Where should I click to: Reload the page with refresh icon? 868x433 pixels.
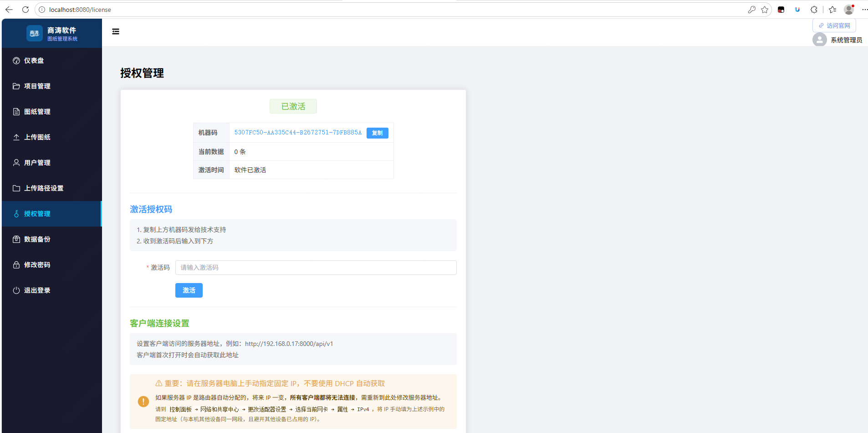pyautogui.click(x=26, y=10)
